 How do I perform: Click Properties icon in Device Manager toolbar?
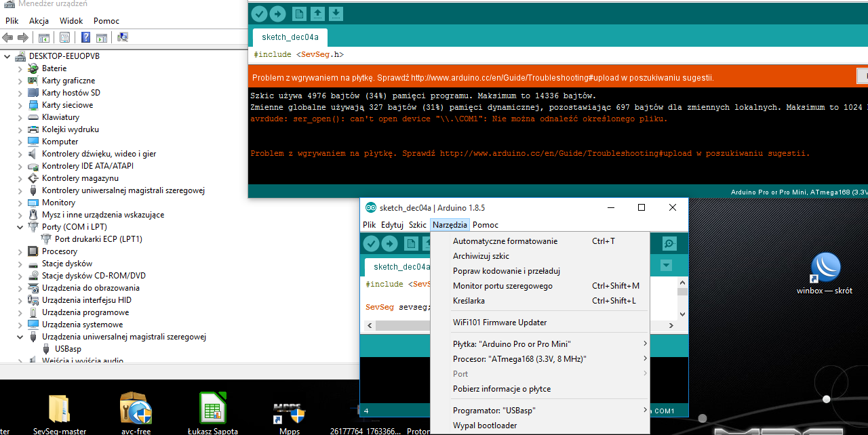pos(64,37)
